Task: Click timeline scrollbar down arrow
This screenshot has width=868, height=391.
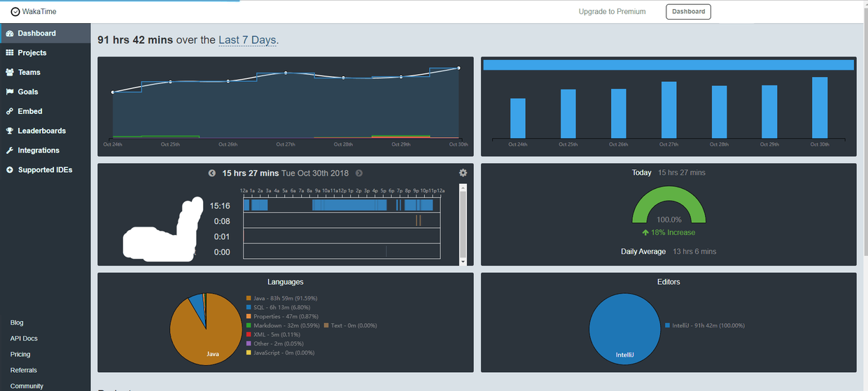Action: coord(463,261)
